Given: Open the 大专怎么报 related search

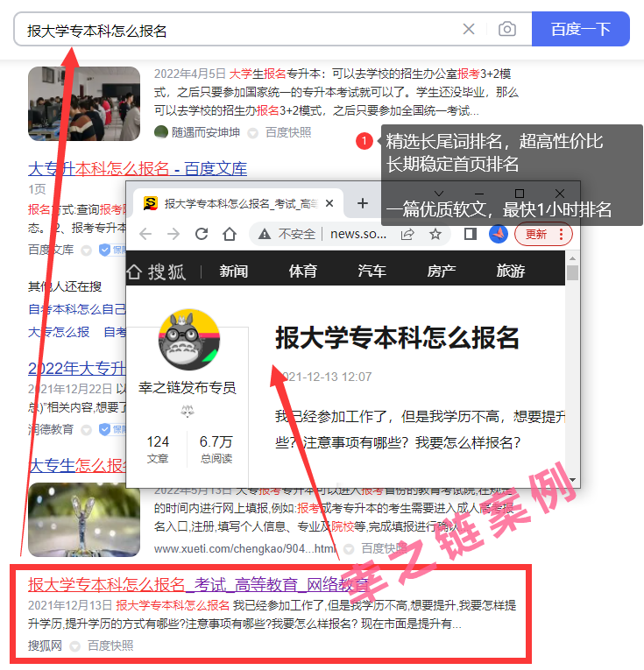Looking at the screenshot, I should [59, 332].
